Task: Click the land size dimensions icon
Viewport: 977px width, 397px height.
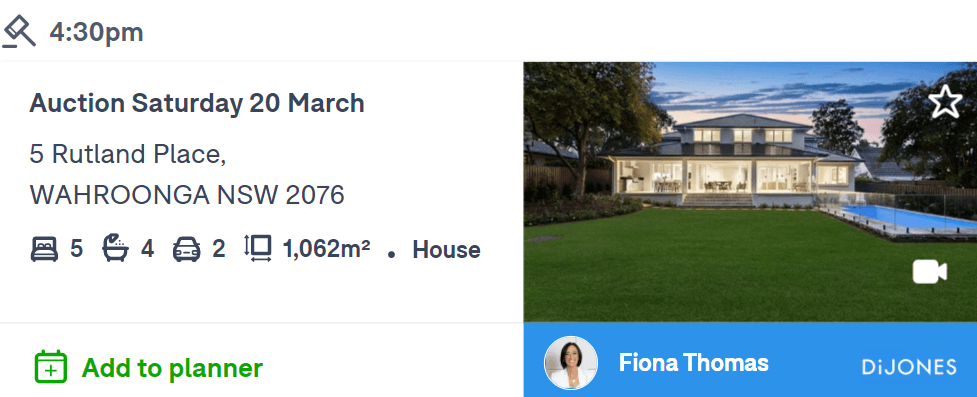Action: click(x=258, y=248)
